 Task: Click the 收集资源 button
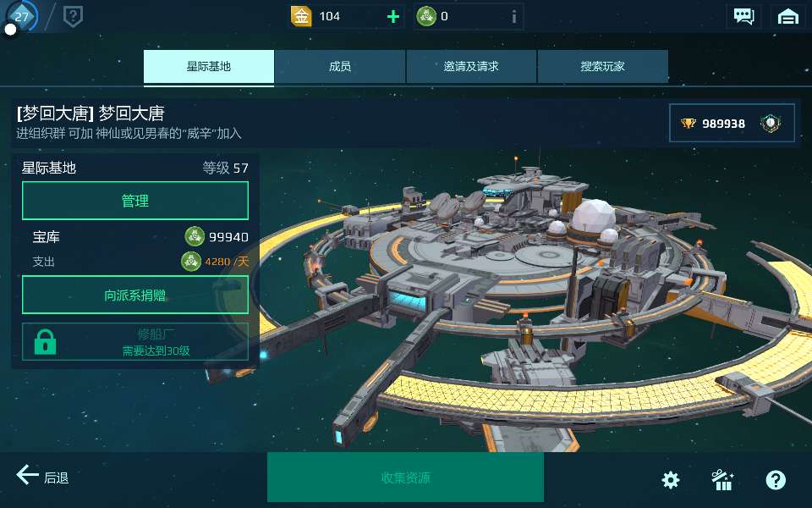(405, 478)
